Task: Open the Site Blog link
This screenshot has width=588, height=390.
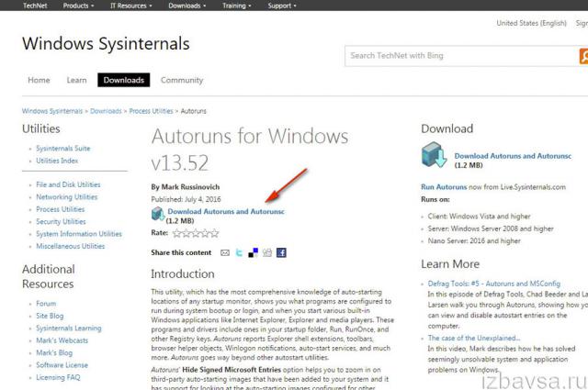Action: pos(50,317)
